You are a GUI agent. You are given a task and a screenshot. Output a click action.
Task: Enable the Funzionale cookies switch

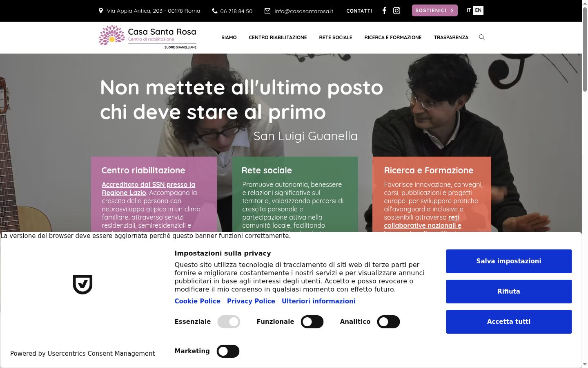[312, 322]
